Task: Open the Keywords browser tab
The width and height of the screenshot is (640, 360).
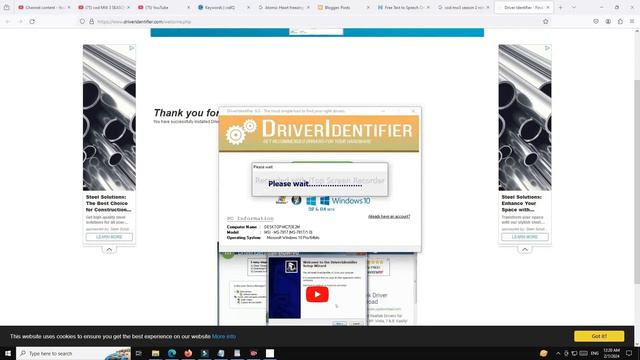Action: (223, 7)
